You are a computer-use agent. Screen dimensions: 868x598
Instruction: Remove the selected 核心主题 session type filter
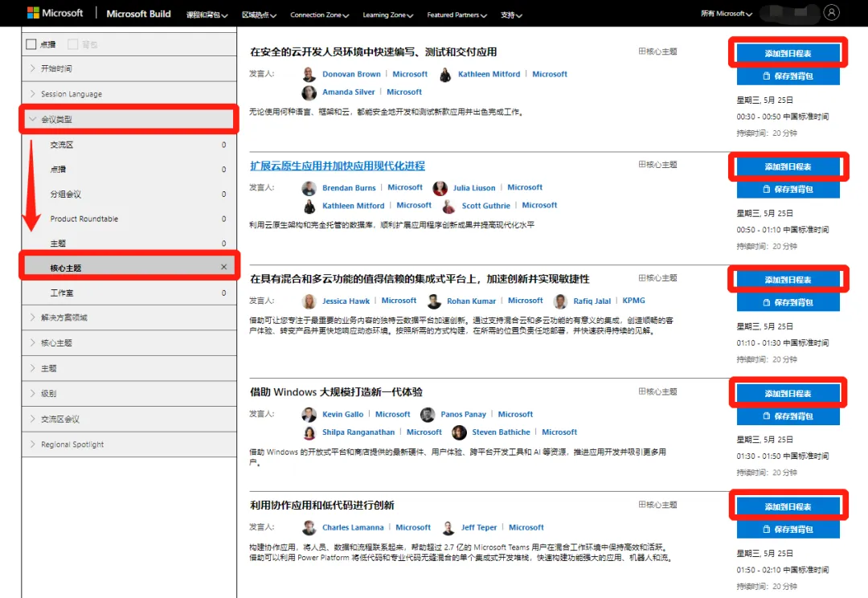(223, 267)
